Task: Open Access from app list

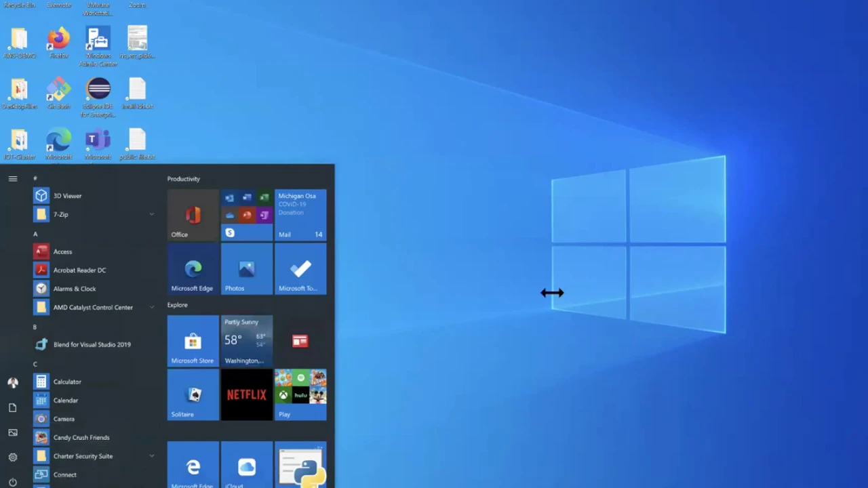Action: coord(94,251)
